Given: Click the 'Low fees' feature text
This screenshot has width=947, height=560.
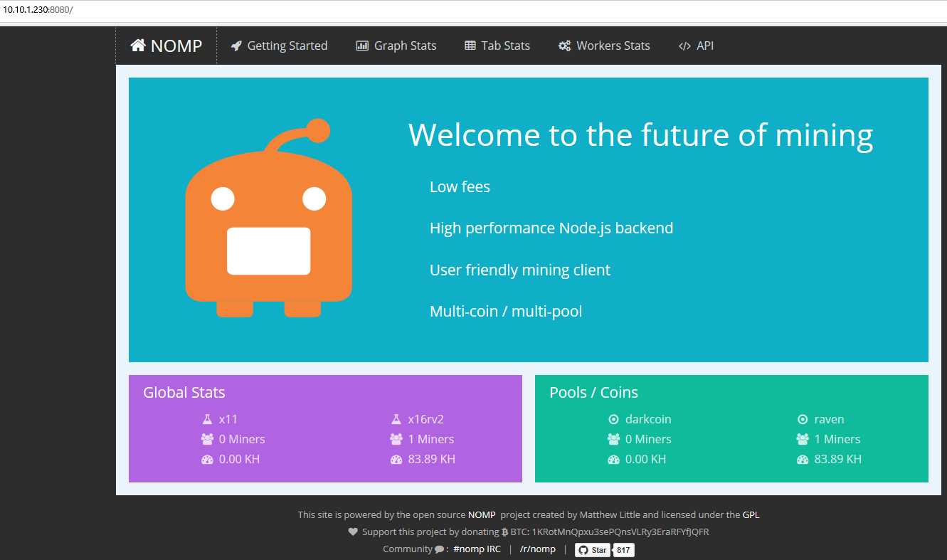Looking at the screenshot, I should [460, 186].
